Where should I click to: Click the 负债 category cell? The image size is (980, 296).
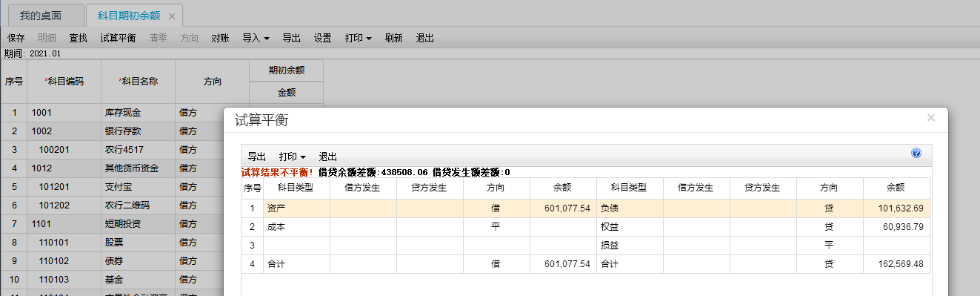[630, 208]
